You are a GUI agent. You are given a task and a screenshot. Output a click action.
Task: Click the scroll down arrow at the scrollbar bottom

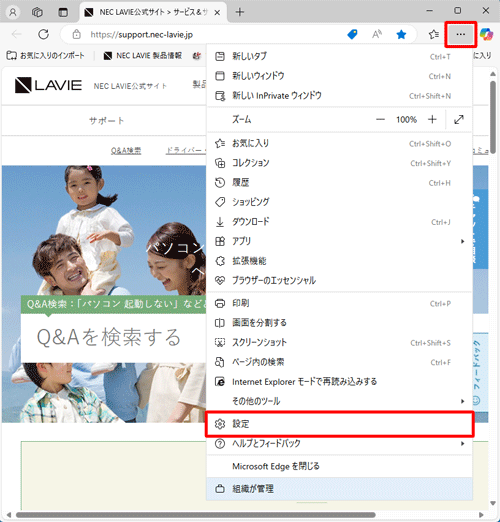tap(493, 503)
